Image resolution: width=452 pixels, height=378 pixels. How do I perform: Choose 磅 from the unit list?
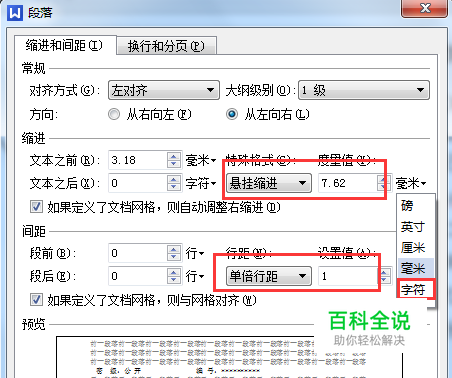coord(416,206)
